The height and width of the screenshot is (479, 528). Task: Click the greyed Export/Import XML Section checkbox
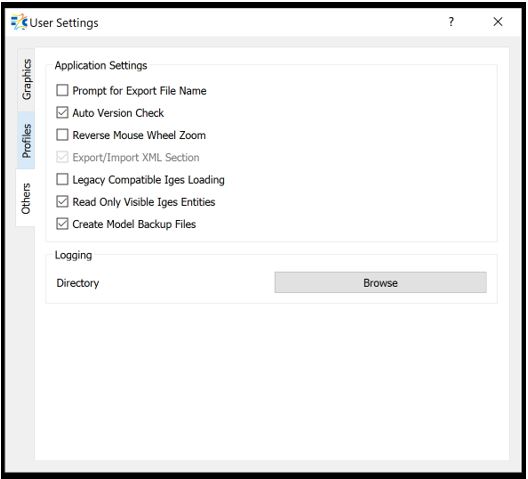click(x=62, y=157)
